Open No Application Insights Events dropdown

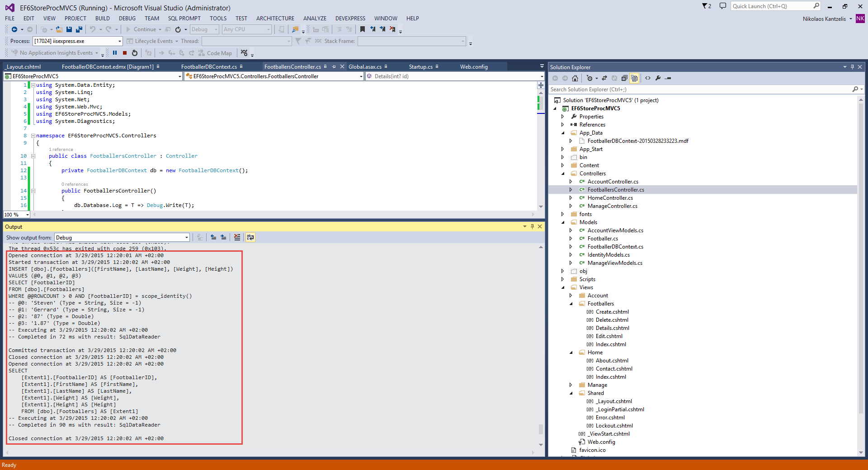click(55, 53)
